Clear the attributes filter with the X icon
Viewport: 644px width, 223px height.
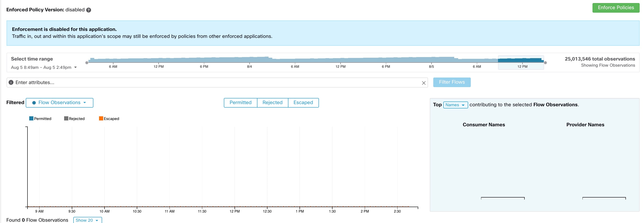[x=423, y=83]
